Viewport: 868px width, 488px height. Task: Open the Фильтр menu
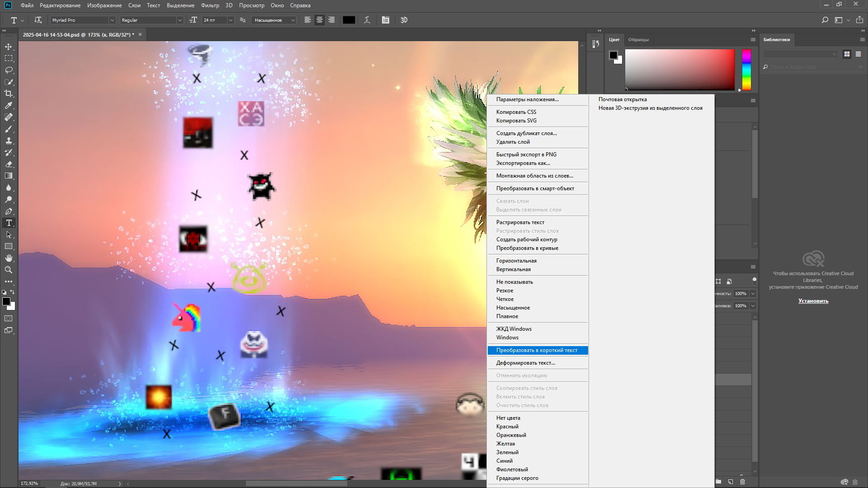210,5
